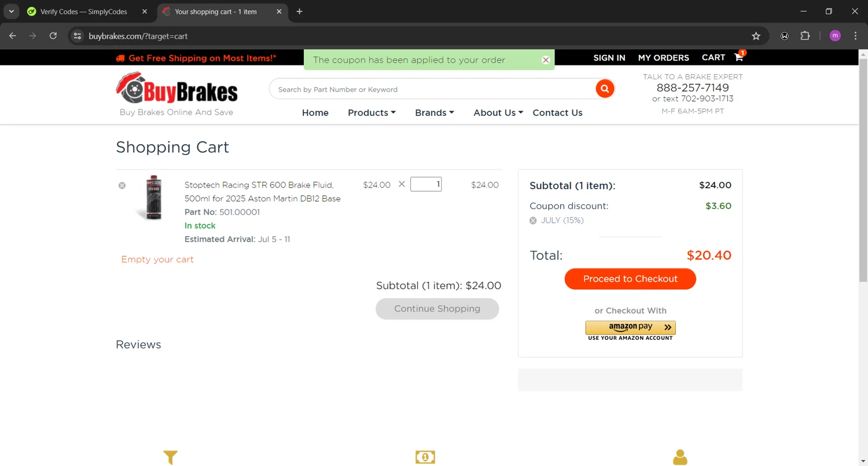Open MY ORDERS

pyautogui.click(x=664, y=58)
